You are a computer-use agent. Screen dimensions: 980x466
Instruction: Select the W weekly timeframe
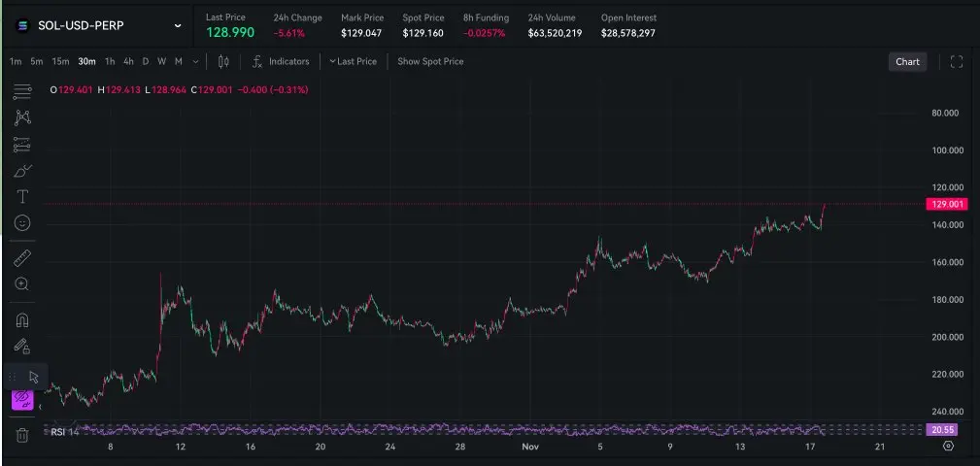point(162,61)
